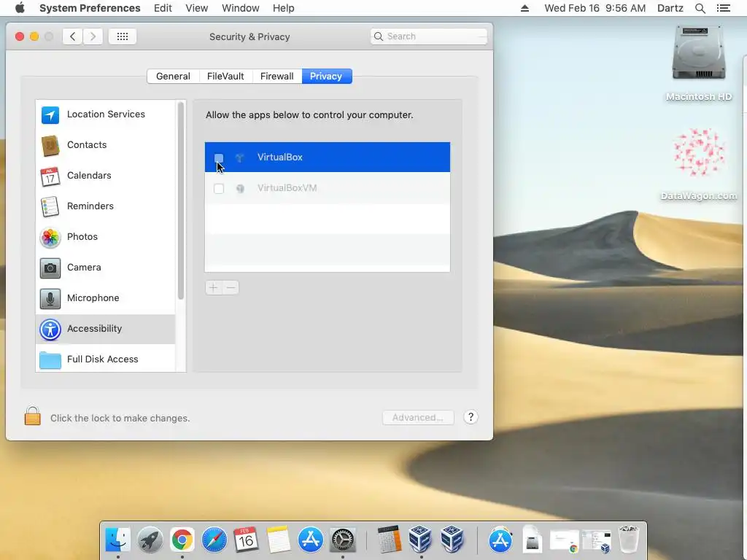Open Downloads stack with Chrome badge in dock

pos(565,540)
